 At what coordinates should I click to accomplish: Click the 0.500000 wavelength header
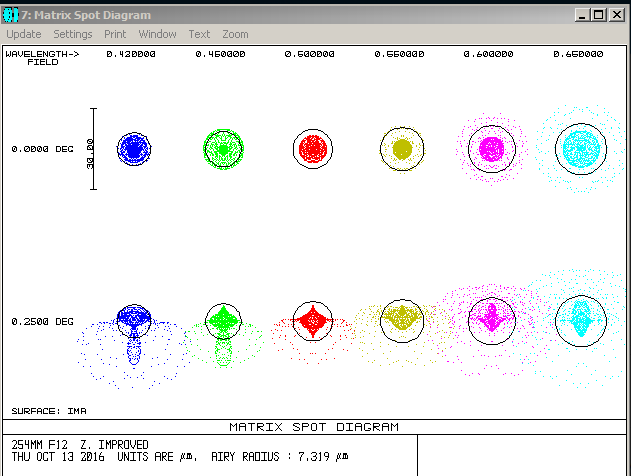point(309,54)
